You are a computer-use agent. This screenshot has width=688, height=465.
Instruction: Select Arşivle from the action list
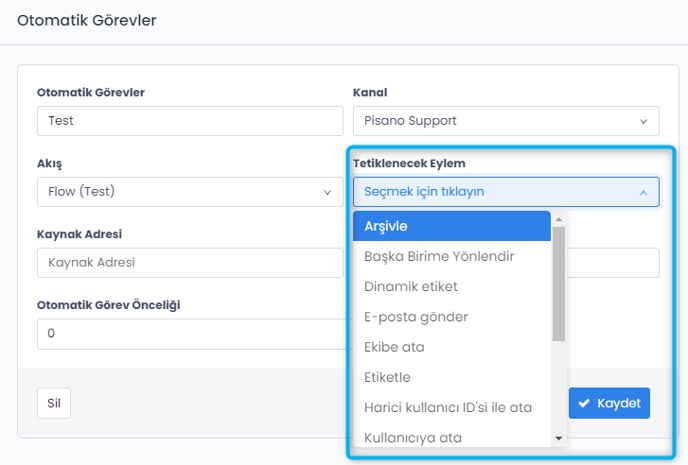[x=451, y=226]
